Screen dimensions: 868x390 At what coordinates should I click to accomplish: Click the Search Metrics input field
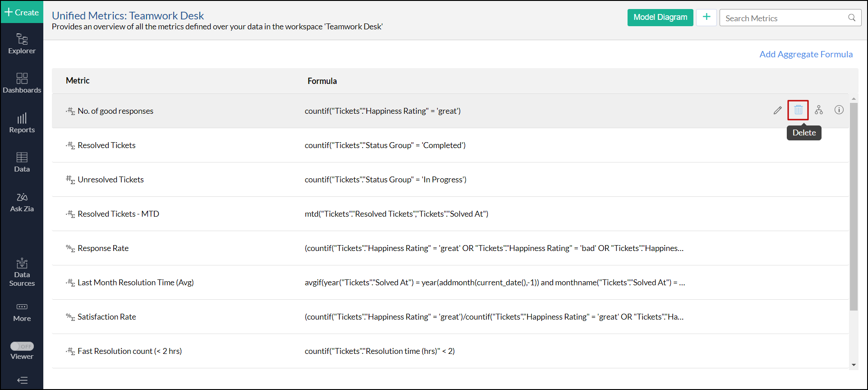pyautogui.click(x=784, y=18)
